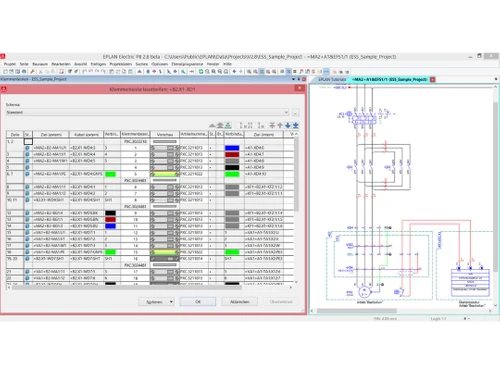Select the green Verbin swatch in row 6, 7
Image resolution: width=500 pixels, height=375 pixels.
pos(110,174)
